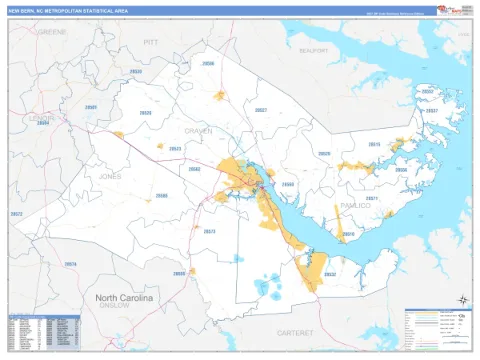Select the PAMLICO county label
The width and height of the screenshot is (480, 360).
pyautogui.click(x=355, y=205)
